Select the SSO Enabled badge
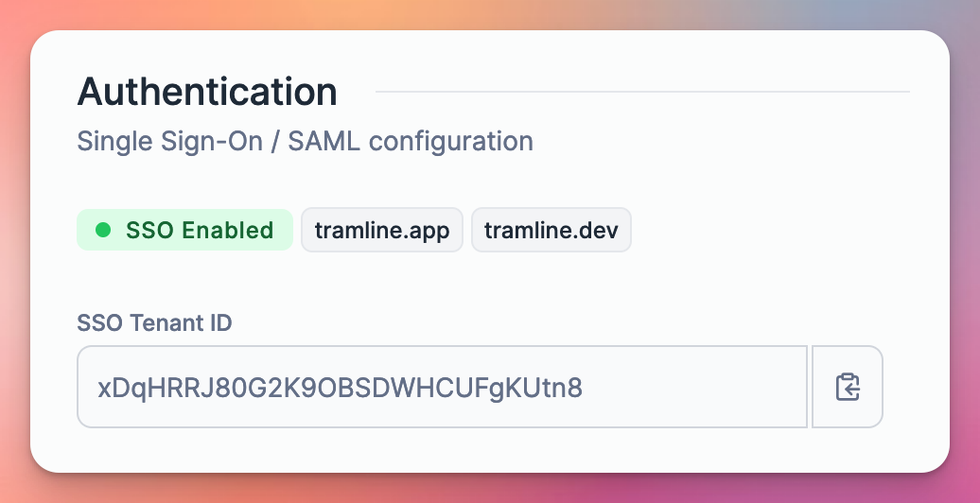980x503 pixels. (185, 230)
